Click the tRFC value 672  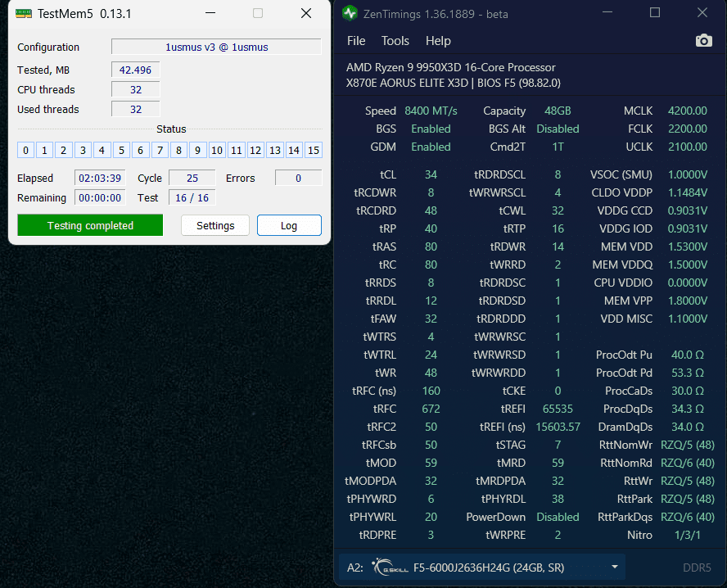point(431,409)
